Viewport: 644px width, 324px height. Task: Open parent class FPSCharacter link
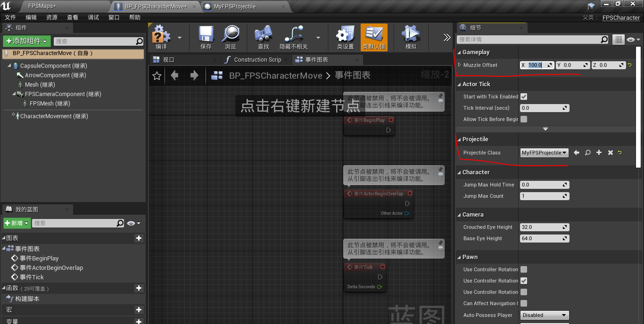point(621,17)
